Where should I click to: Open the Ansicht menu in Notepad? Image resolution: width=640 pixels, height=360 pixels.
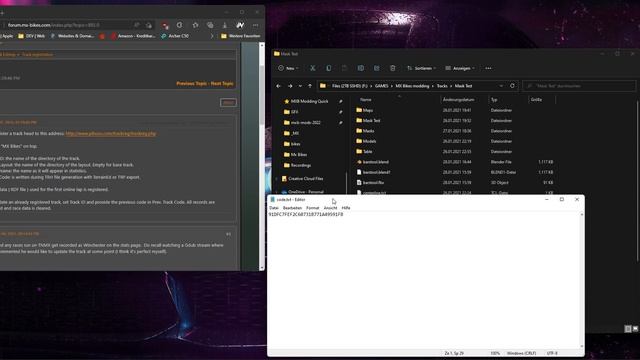(330, 208)
